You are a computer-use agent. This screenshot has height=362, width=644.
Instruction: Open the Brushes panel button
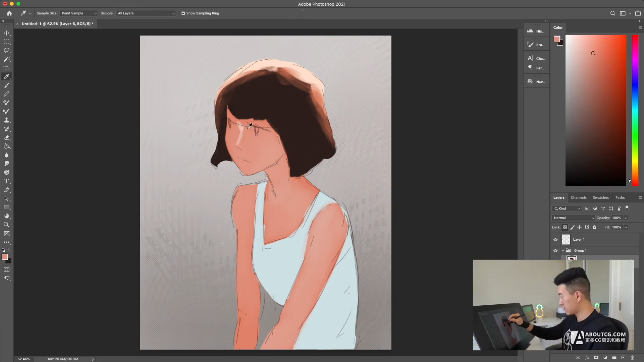(x=536, y=45)
